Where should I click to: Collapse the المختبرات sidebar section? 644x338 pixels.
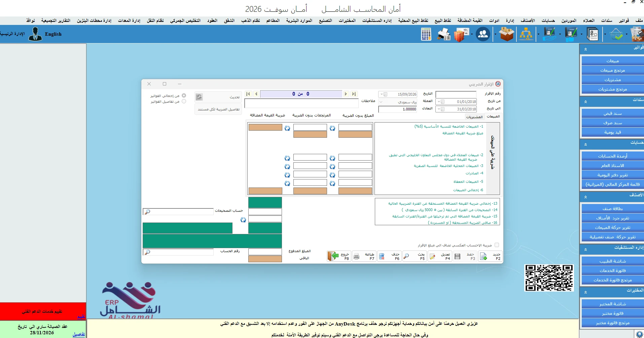pos(585,292)
